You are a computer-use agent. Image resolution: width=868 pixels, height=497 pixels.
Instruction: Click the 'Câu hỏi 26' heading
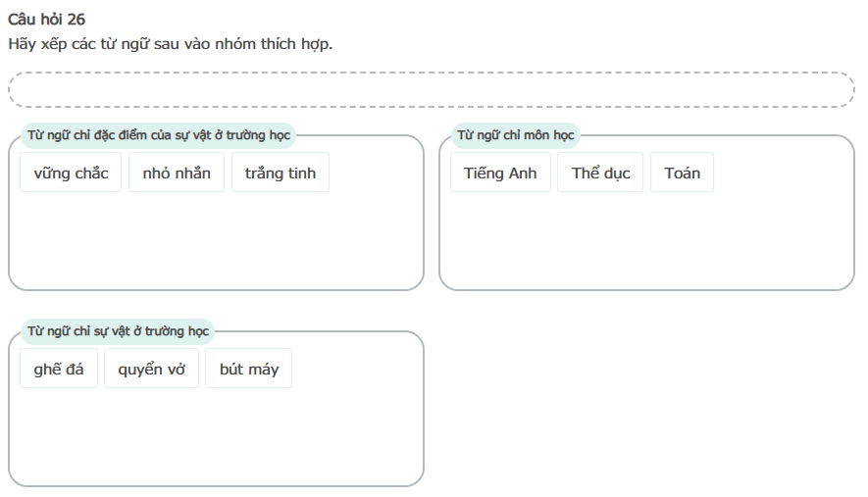point(46,20)
